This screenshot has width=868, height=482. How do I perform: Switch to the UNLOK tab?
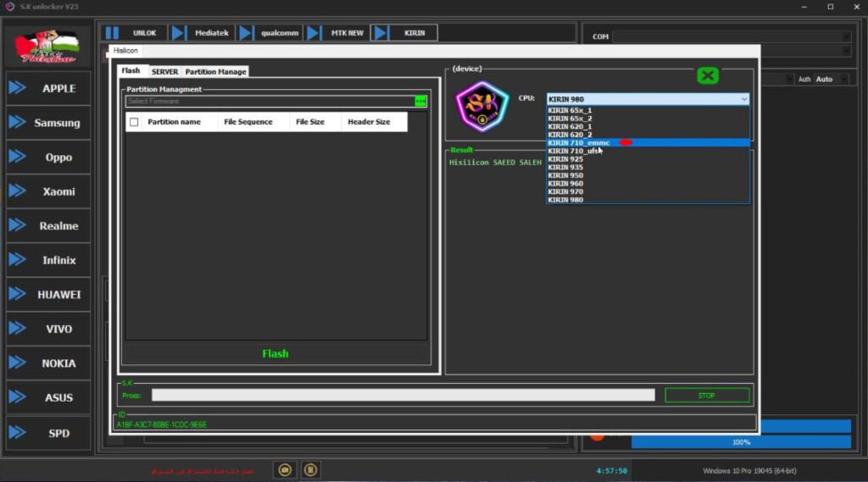[x=144, y=33]
